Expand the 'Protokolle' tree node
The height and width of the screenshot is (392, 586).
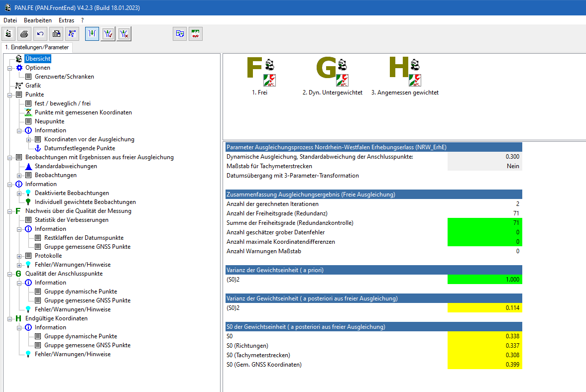pyautogui.click(x=19, y=256)
